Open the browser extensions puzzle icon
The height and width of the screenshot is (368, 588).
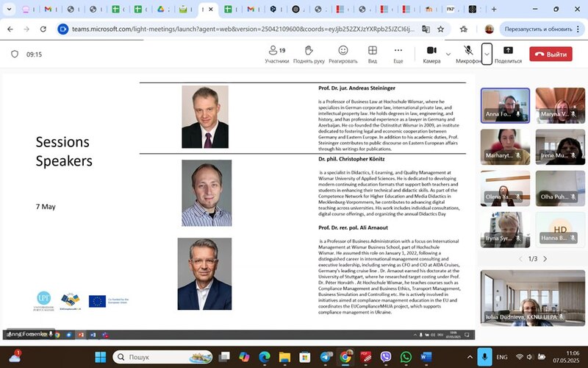(464, 29)
